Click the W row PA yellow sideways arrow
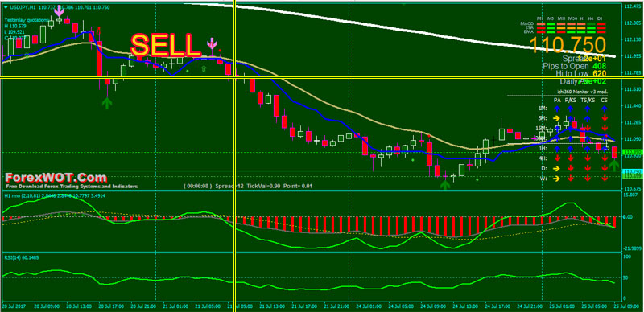The width and height of the screenshot is (644, 312). [556, 179]
